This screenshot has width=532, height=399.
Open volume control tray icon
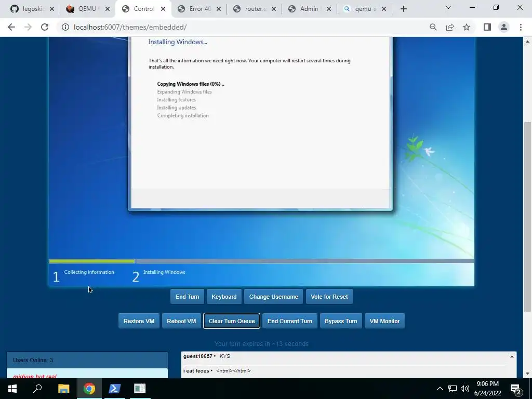tap(465, 389)
